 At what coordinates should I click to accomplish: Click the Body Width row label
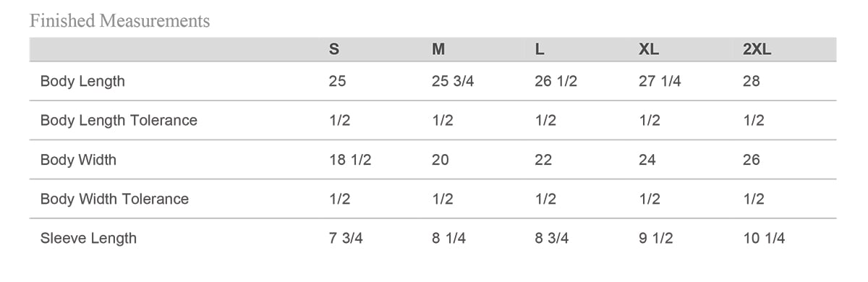point(78,160)
